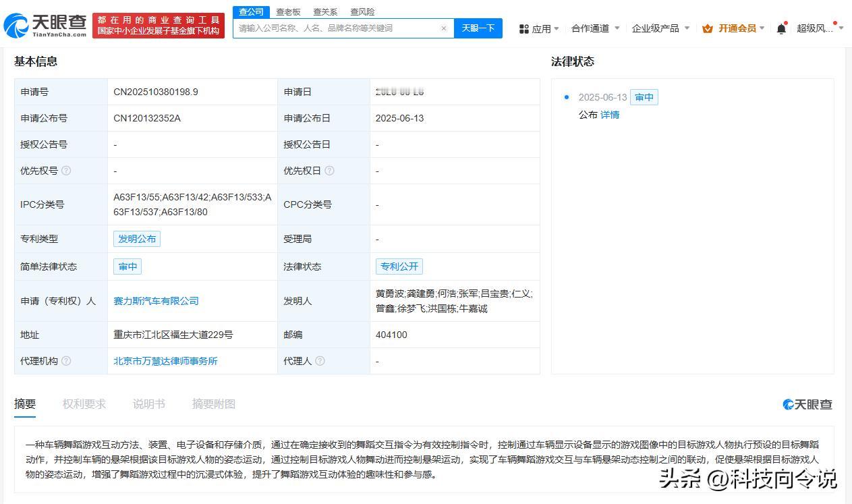852x504 pixels.
Task: Click the 审中 tag in 简单法律状态 row
Action: coord(127,267)
